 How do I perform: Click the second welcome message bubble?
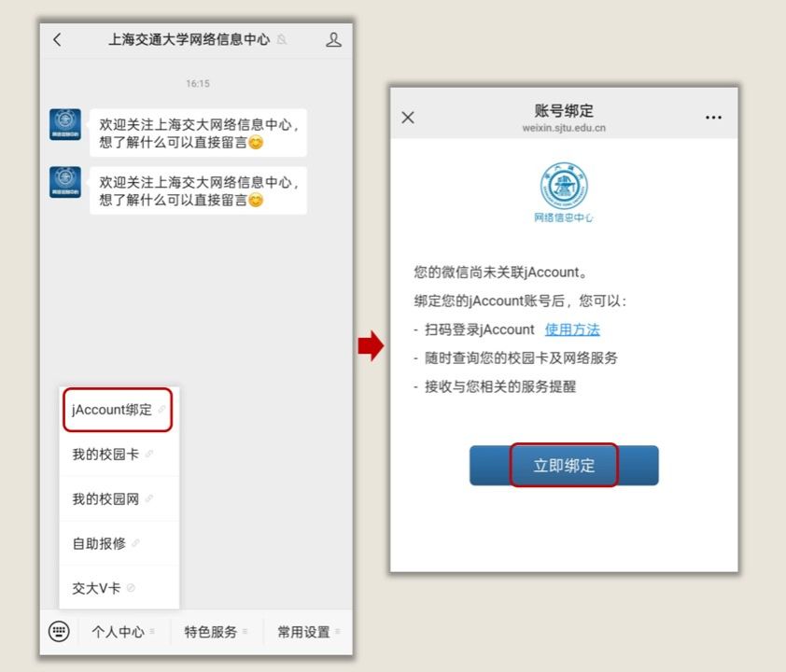199,190
